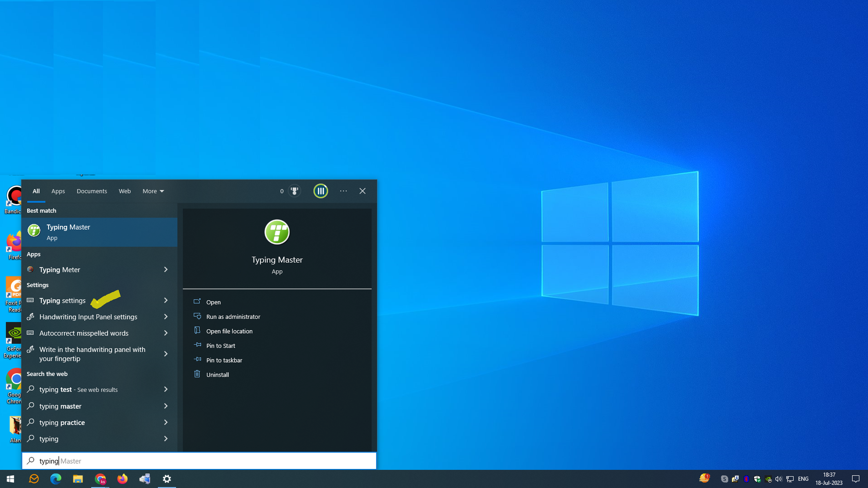Viewport: 868px width, 488px height.
Task: Expand typing practice web suggestion chevron
Action: (x=166, y=422)
